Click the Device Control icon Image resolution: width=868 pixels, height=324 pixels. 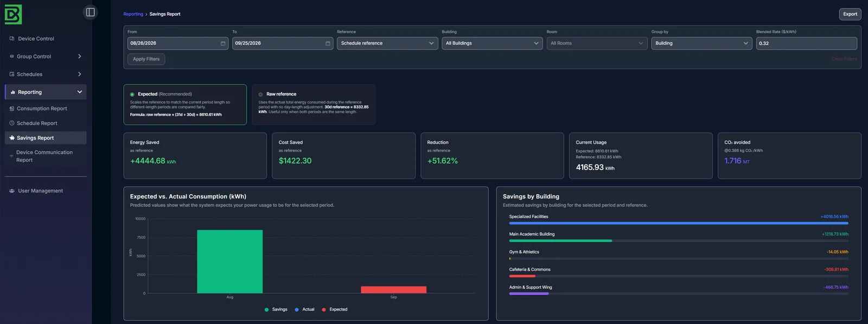pos(12,39)
